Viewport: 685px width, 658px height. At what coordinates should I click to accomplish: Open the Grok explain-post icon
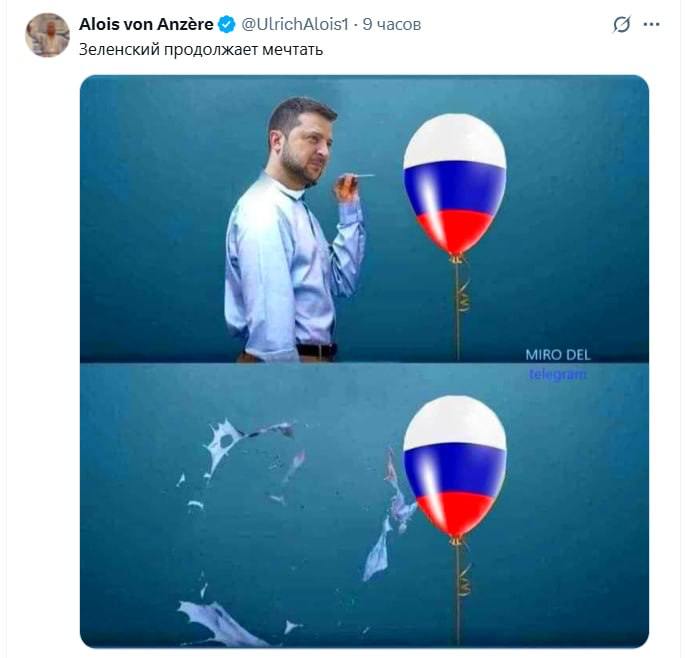tap(622, 25)
